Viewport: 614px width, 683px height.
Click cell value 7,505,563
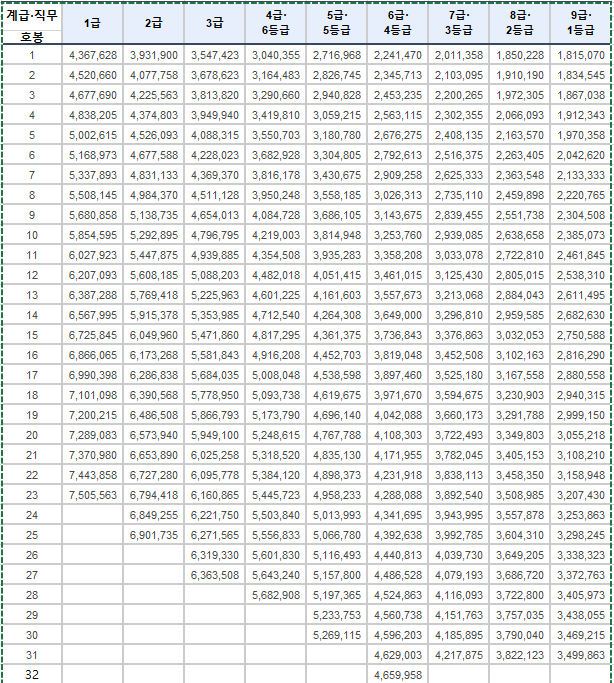[x=92, y=496]
